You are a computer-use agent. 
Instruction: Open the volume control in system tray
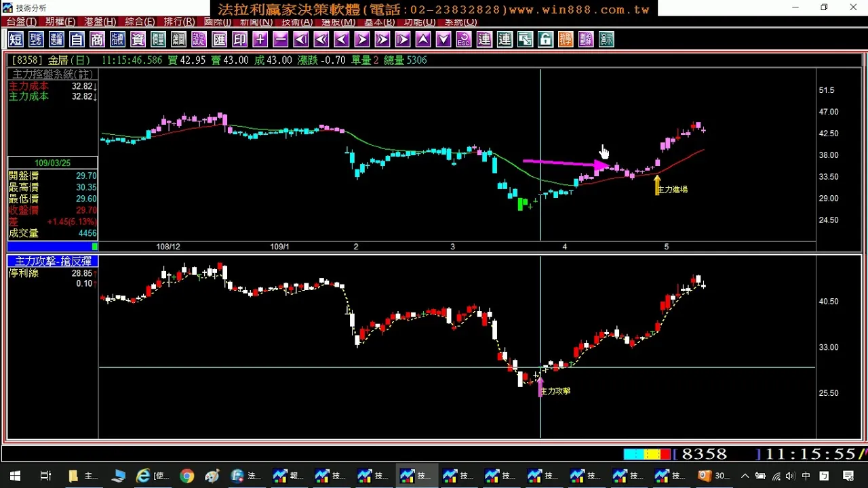pos(791,476)
